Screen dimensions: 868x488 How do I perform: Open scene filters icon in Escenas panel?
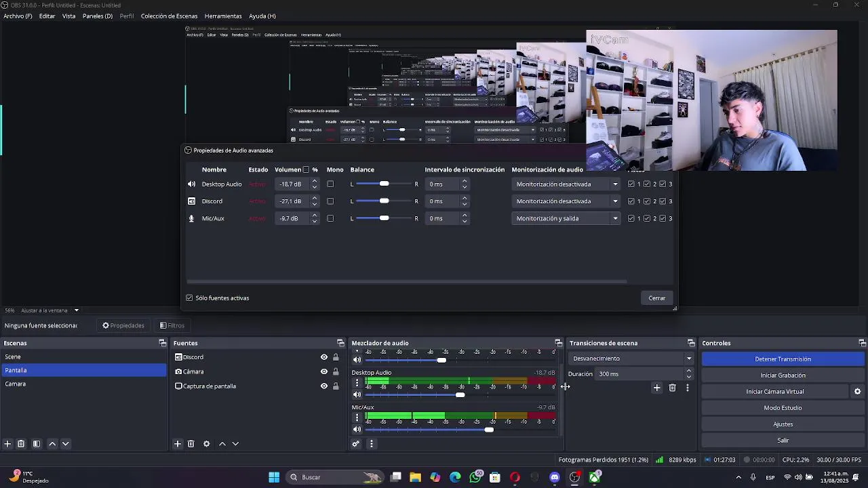(37, 444)
